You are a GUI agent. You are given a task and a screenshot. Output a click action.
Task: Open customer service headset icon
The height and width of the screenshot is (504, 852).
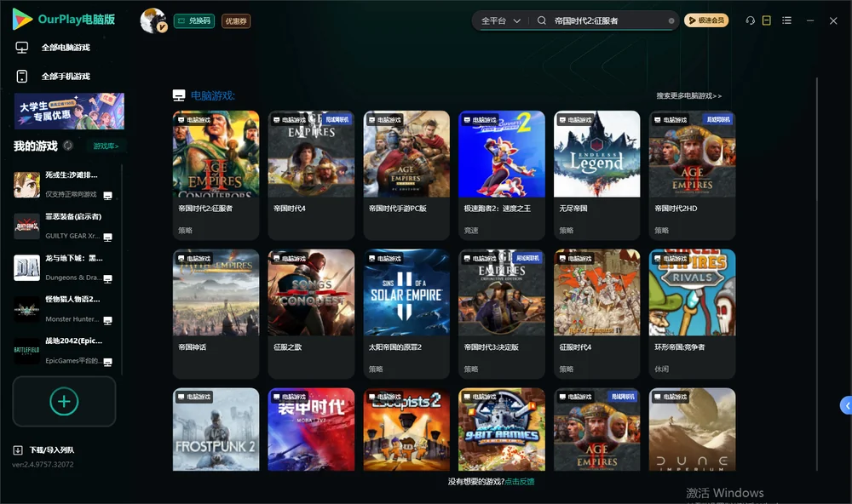click(750, 20)
